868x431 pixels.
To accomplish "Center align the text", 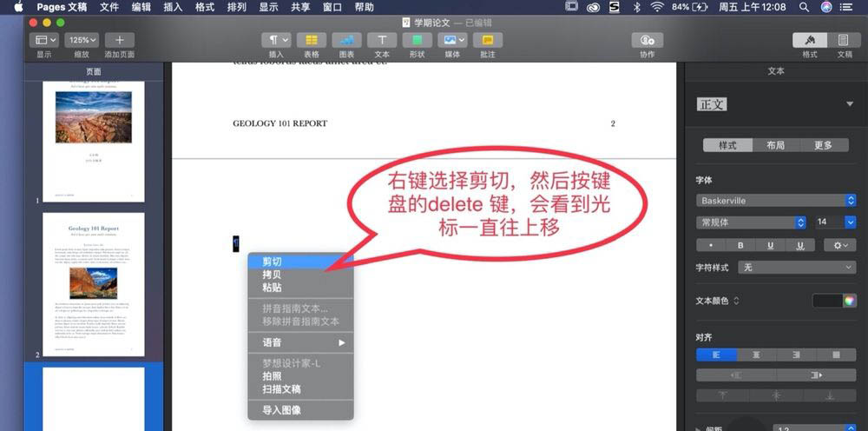I will click(756, 355).
